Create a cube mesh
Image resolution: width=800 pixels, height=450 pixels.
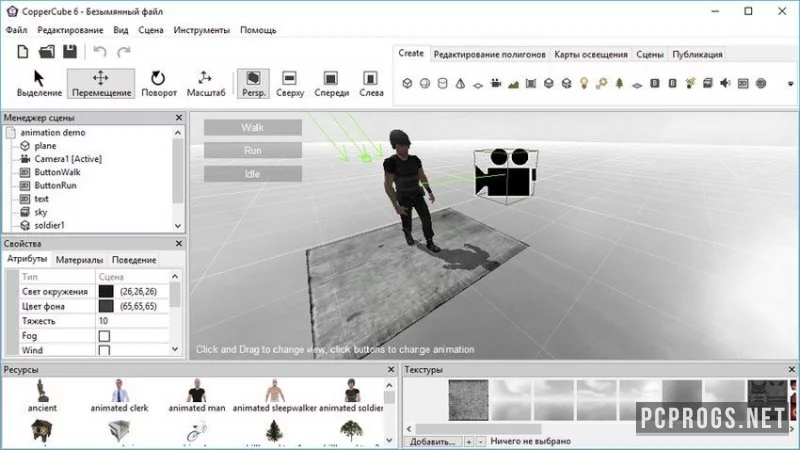point(407,83)
